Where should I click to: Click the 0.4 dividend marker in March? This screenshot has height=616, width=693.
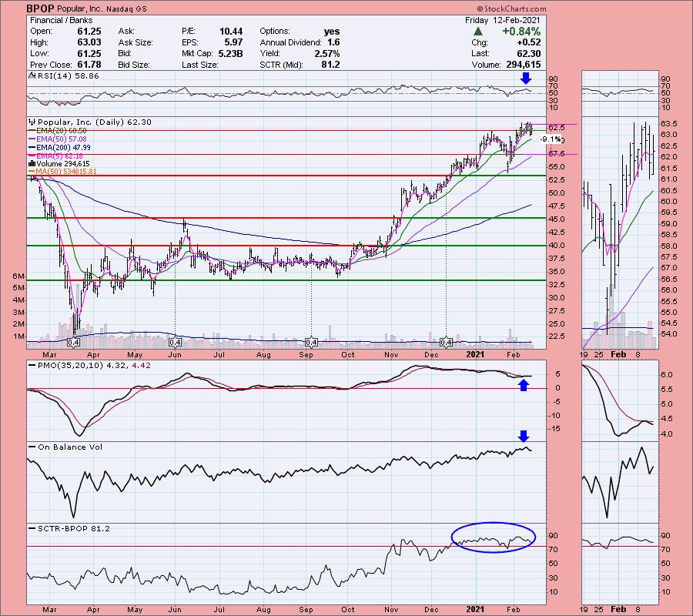[x=73, y=343]
